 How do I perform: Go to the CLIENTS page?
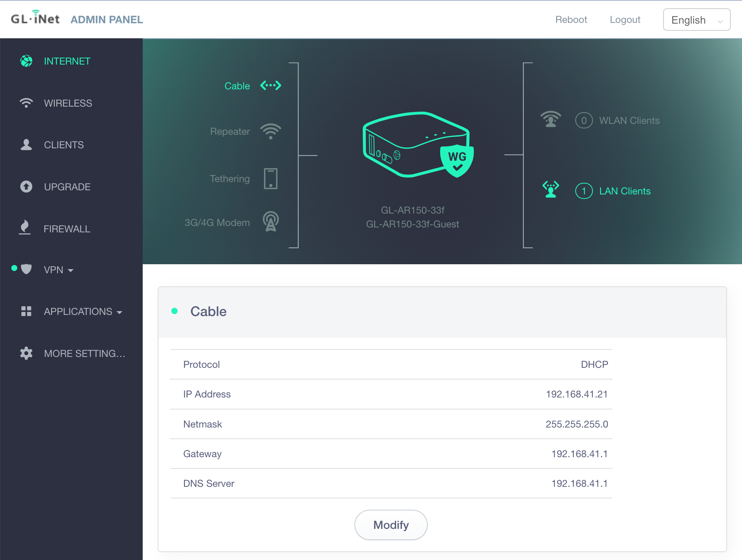pos(63,145)
